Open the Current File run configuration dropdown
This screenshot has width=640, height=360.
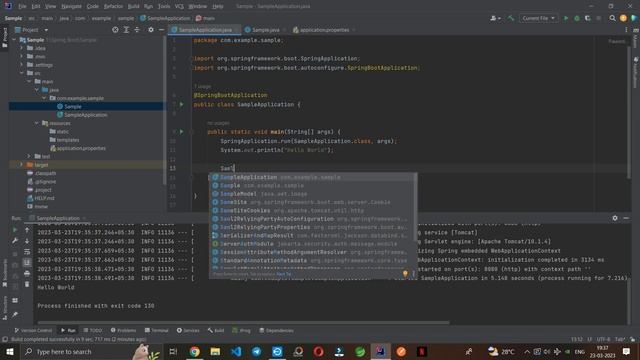click(538, 18)
